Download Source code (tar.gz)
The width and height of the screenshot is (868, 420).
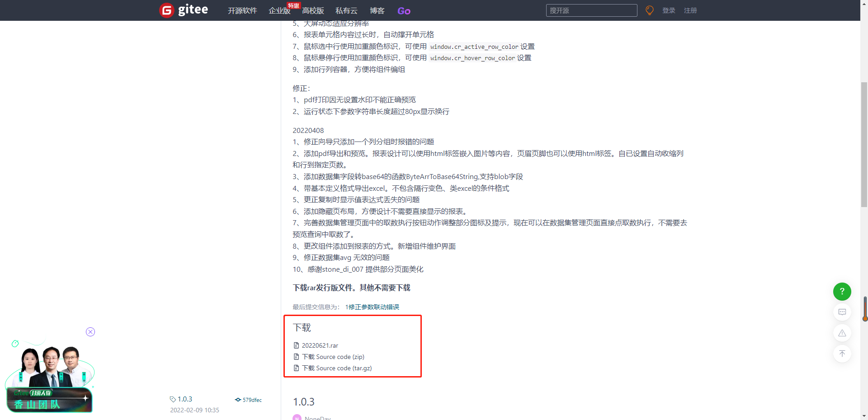(337, 368)
